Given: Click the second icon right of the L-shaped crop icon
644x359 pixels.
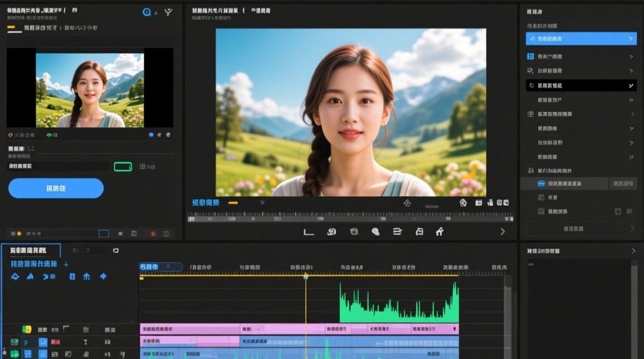Looking at the screenshot, I should coord(354,232).
